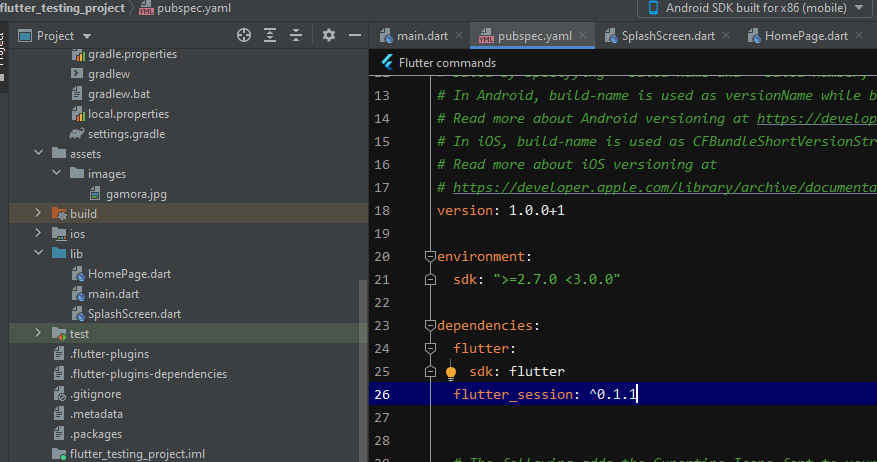Click flutter_testing_project breadcrumb
This screenshot has width=877, height=462.
[x=63, y=8]
